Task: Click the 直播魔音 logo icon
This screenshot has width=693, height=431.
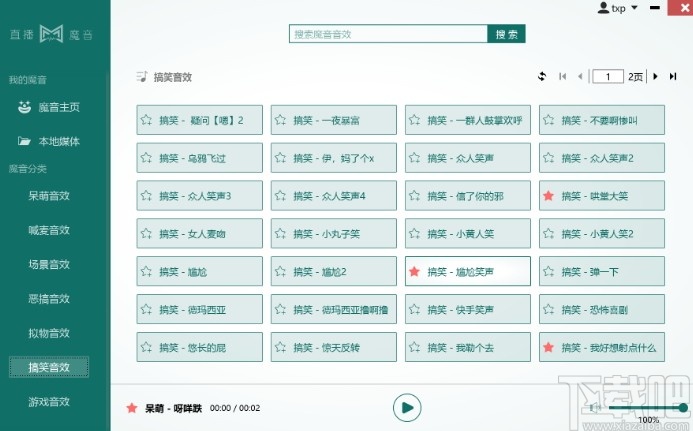Action: pyautogui.click(x=51, y=34)
